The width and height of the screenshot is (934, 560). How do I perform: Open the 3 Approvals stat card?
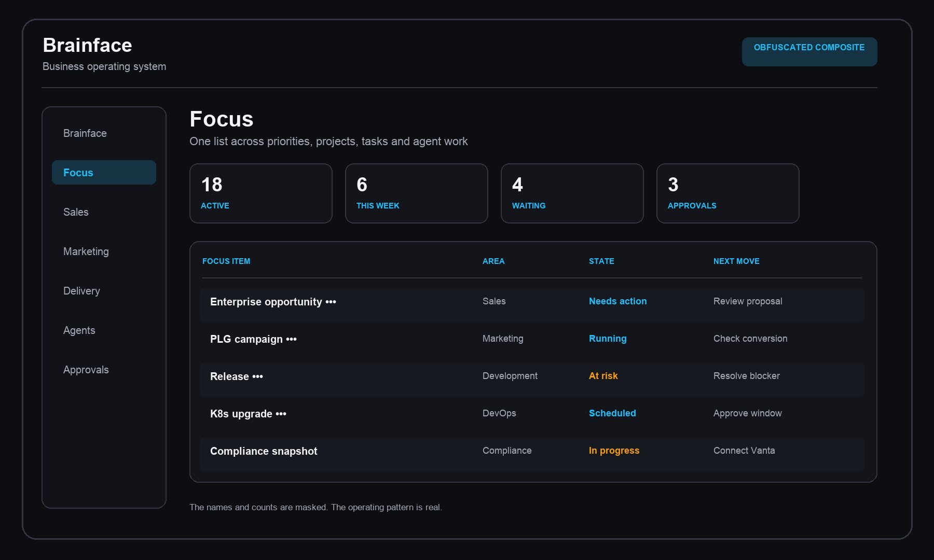728,193
